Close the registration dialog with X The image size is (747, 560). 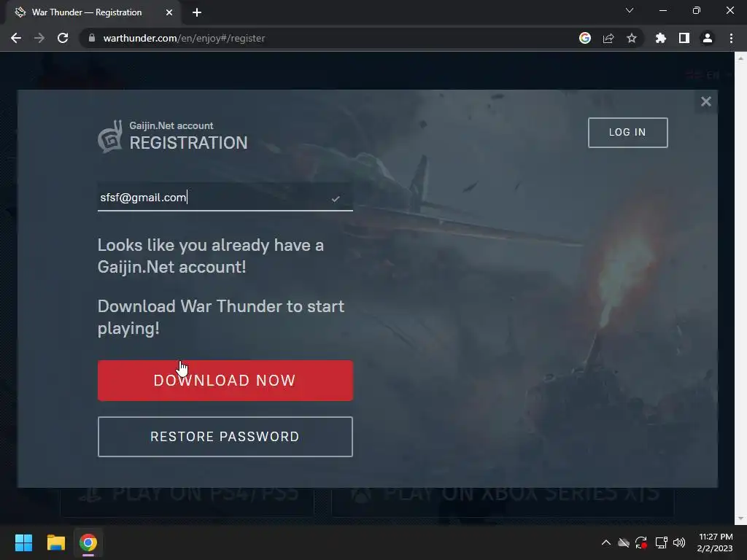[706, 101]
